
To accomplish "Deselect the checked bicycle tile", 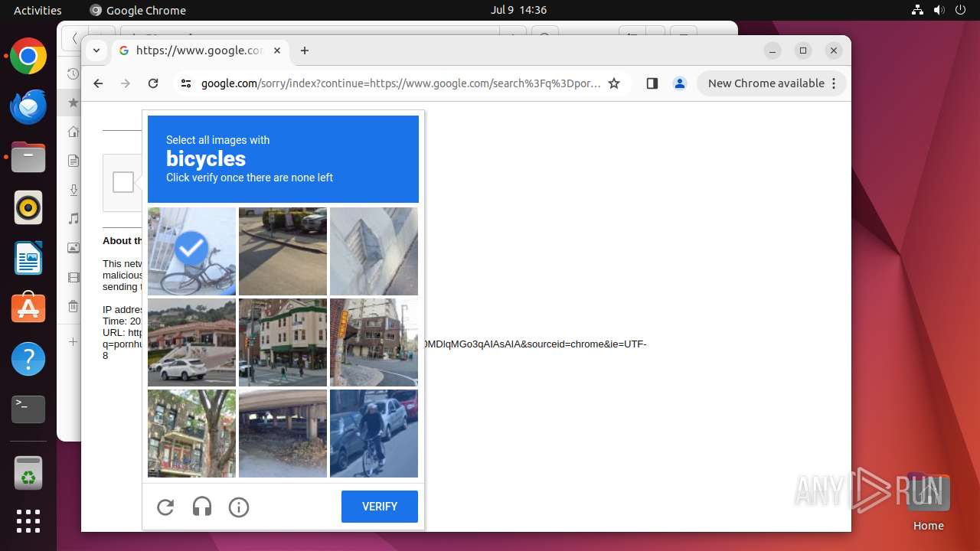I will [x=191, y=251].
